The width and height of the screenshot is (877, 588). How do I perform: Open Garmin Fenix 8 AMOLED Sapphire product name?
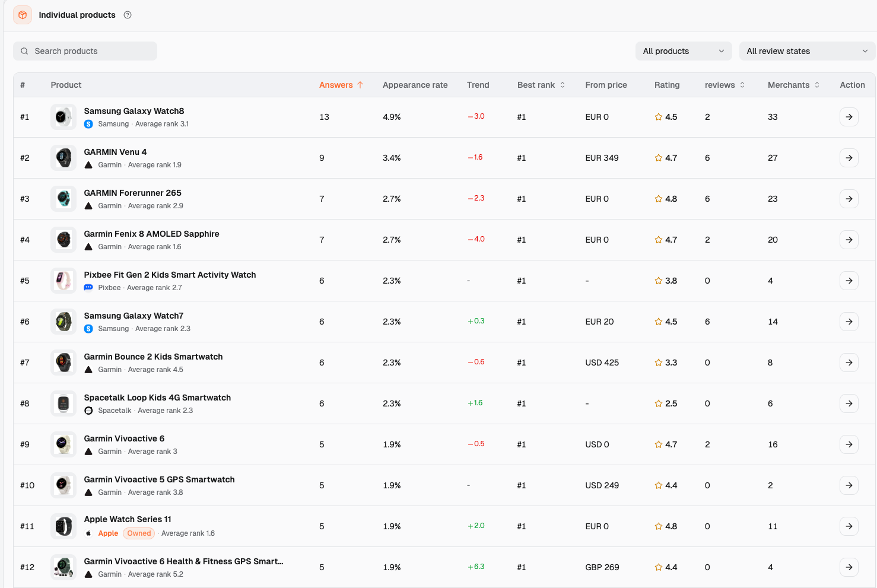point(152,234)
